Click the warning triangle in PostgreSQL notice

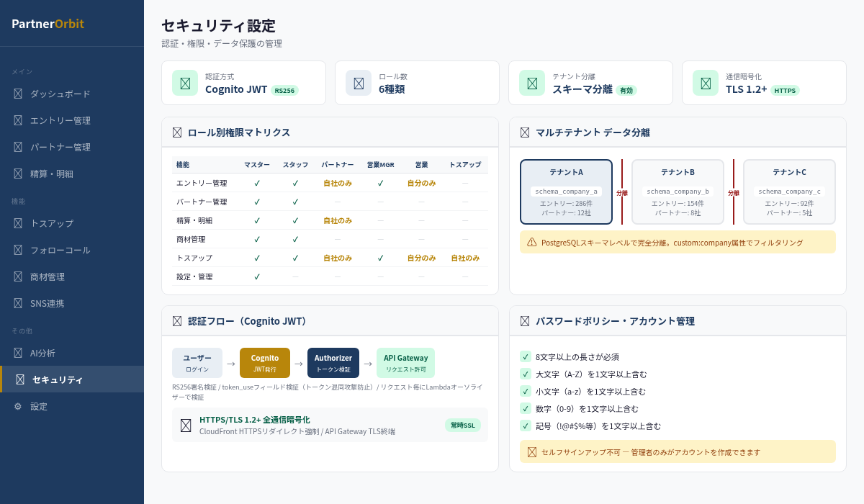coord(532,243)
